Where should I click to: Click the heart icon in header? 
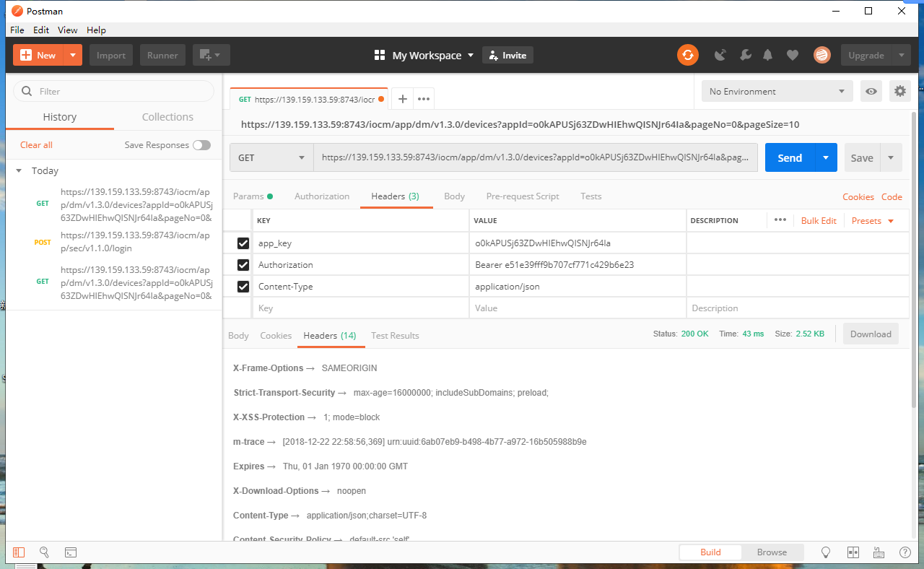coord(793,55)
